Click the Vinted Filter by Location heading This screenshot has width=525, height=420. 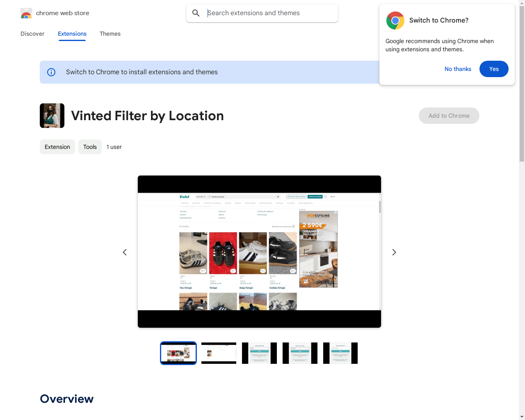coord(147,116)
